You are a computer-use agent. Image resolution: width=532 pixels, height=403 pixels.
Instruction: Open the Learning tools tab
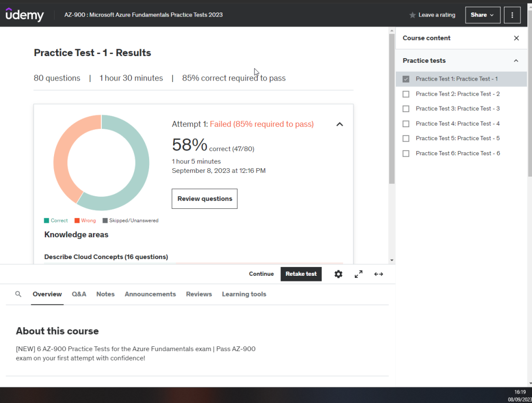244,294
